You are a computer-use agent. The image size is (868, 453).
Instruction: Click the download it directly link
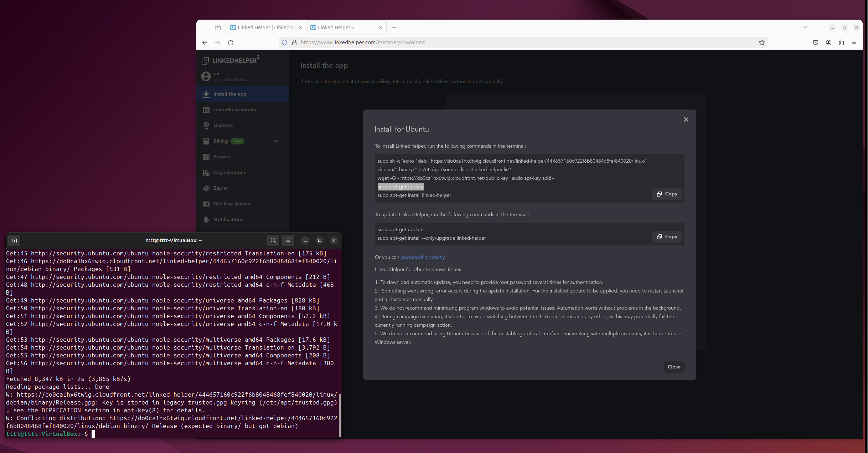point(423,257)
